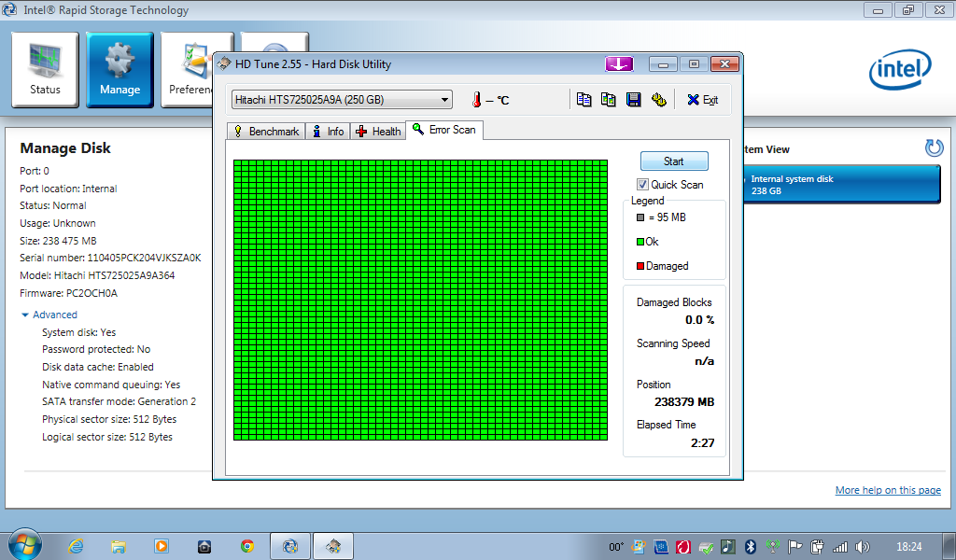This screenshot has width=956, height=560.
Task: Switch to HD Tune taskbar button
Action: coord(333,547)
